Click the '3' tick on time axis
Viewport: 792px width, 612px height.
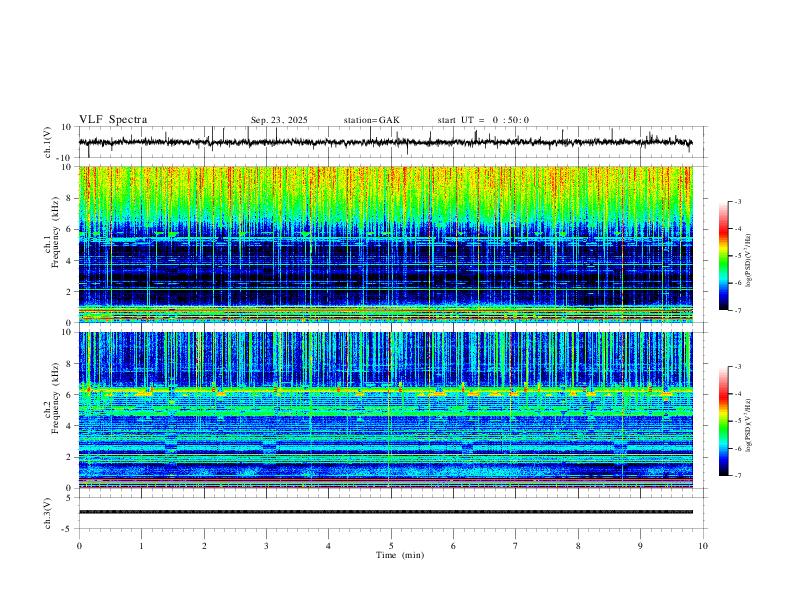click(x=266, y=546)
